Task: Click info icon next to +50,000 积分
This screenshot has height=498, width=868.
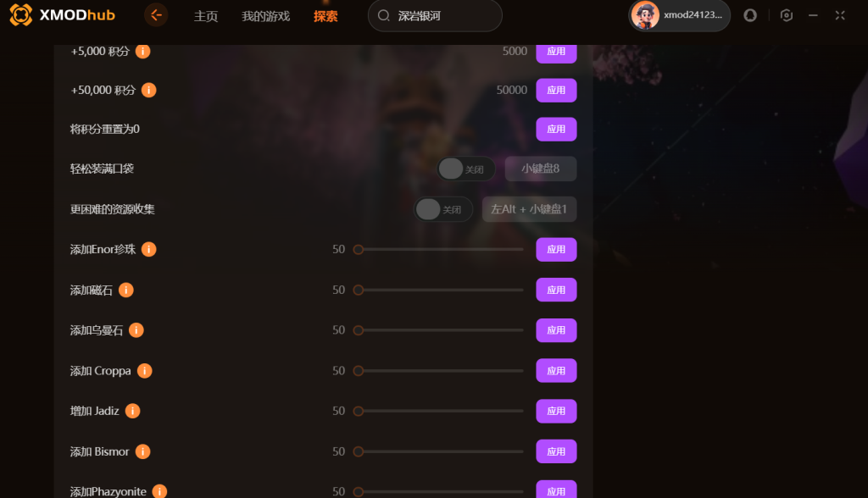Action: [148, 90]
